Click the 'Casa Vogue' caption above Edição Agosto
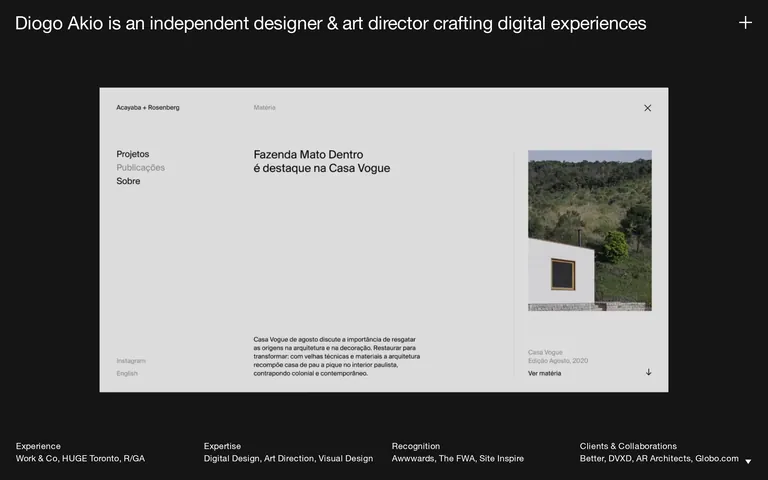This screenshot has width=768, height=480. 545,352
